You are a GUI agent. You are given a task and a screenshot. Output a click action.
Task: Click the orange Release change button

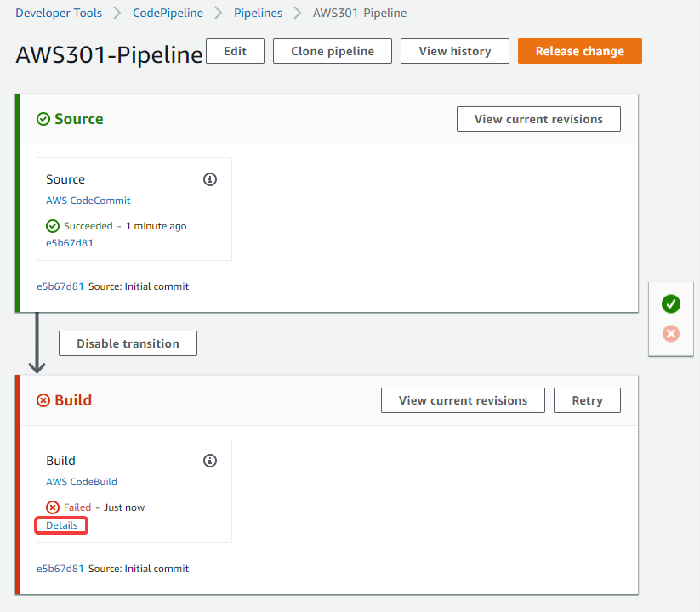pos(580,51)
